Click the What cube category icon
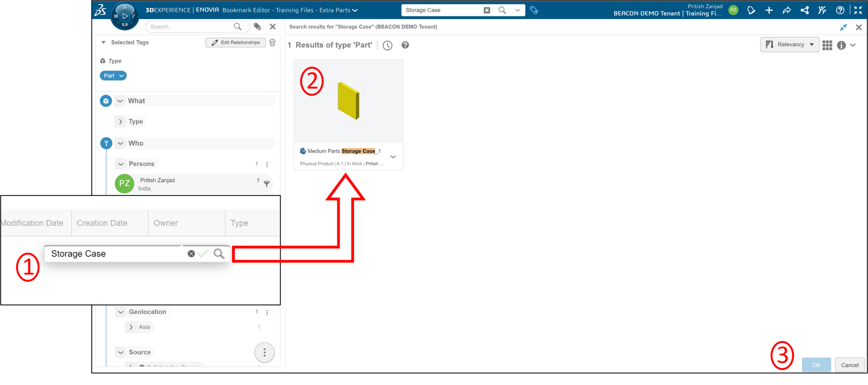The height and width of the screenshot is (385, 868). (106, 101)
